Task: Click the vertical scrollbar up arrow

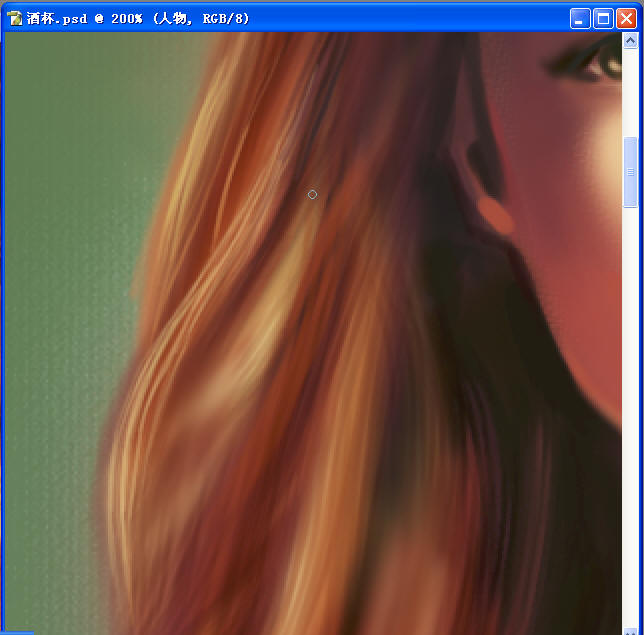Action: [x=630, y=41]
